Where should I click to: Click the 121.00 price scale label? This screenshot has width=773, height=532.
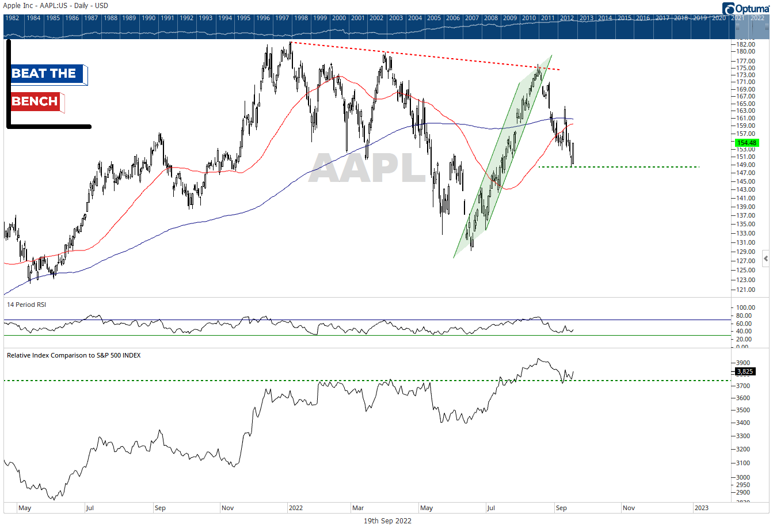pyautogui.click(x=745, y=290)
